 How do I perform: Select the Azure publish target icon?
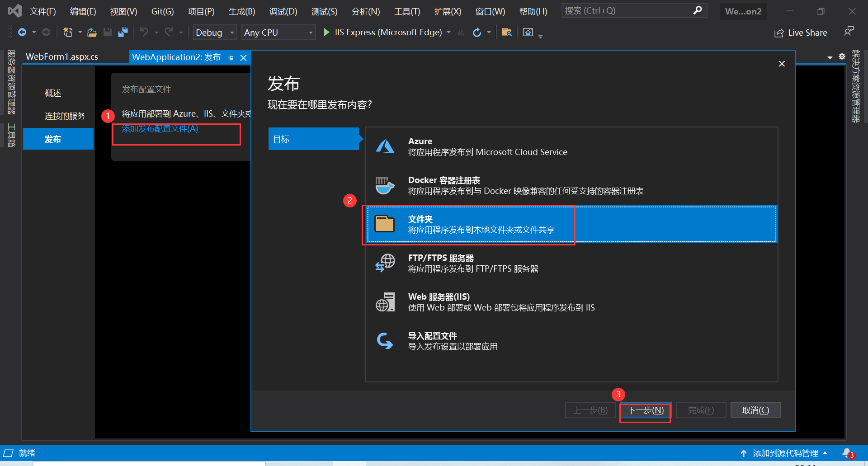[x=385, y=146]
